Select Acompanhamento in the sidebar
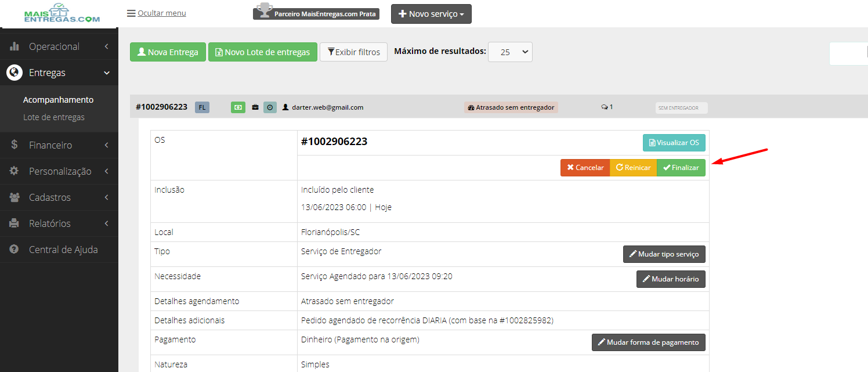 58,100
